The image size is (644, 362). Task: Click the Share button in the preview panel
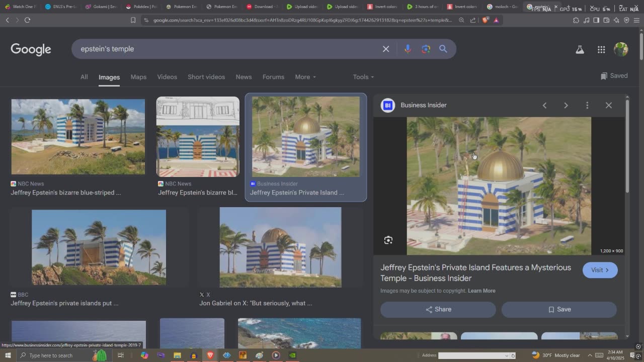(x=438, y=309)
